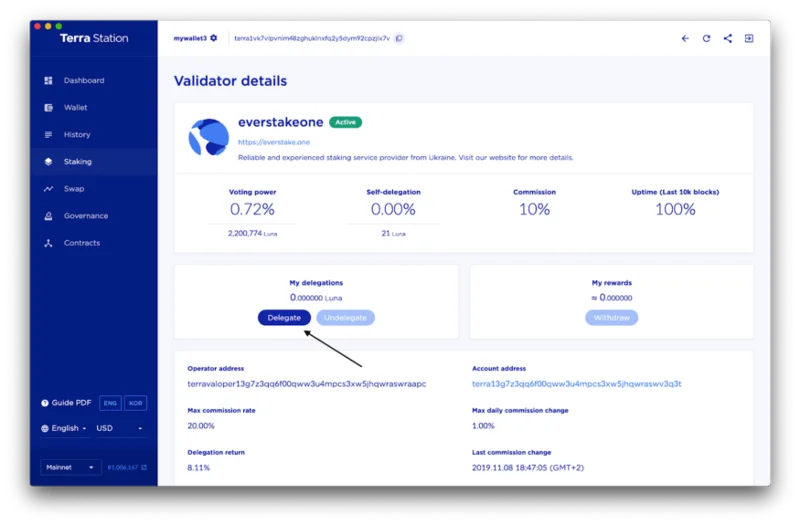This screenshot has width=800, height=525.
Task: Open the Dashboard icon in sidebar
Action: coord(48,81)
